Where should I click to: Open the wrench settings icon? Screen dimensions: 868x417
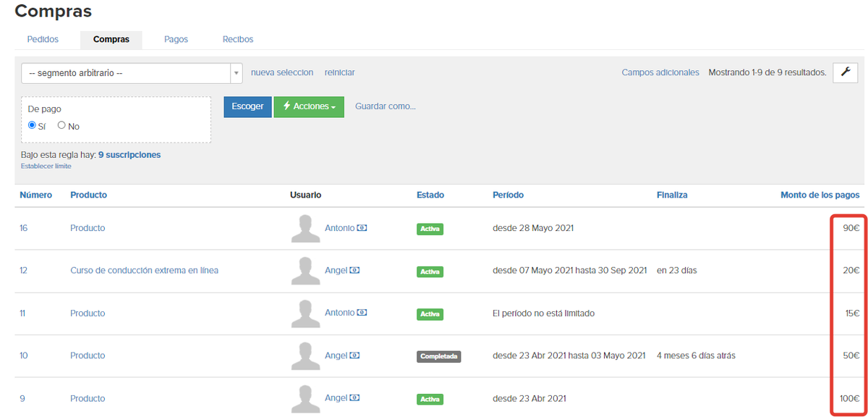click(x=845, y=72)
